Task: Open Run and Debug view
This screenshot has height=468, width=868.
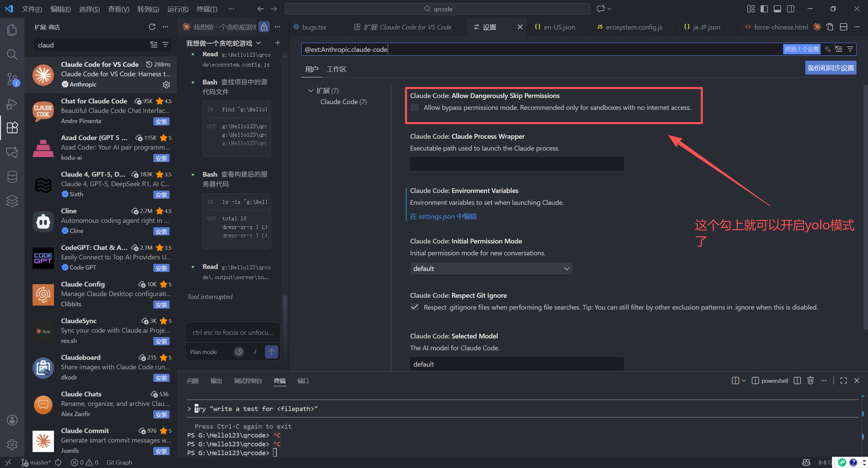Action: (x=12, y=104)
